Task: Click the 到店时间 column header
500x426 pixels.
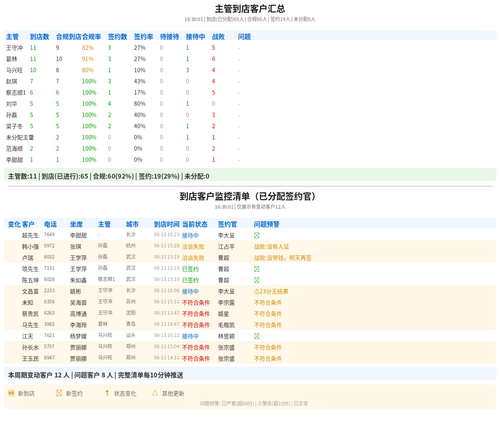Action: [x=167, y=224]
